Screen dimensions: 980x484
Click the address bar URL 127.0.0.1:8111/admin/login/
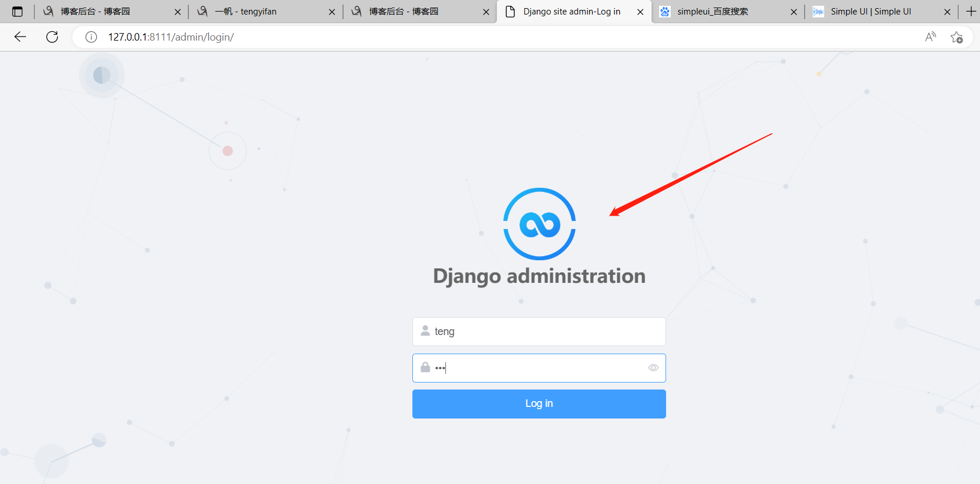click(171, 37)
